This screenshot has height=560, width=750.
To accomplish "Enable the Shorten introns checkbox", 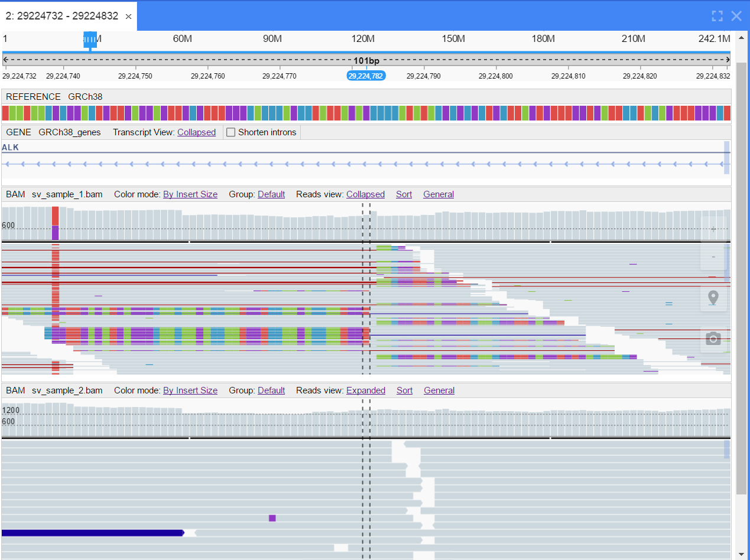I will (x=231, y=132).
